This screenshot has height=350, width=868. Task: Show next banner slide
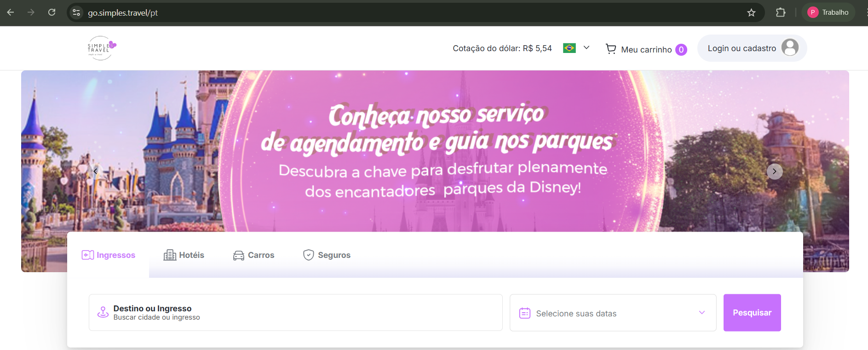[775, 171]
